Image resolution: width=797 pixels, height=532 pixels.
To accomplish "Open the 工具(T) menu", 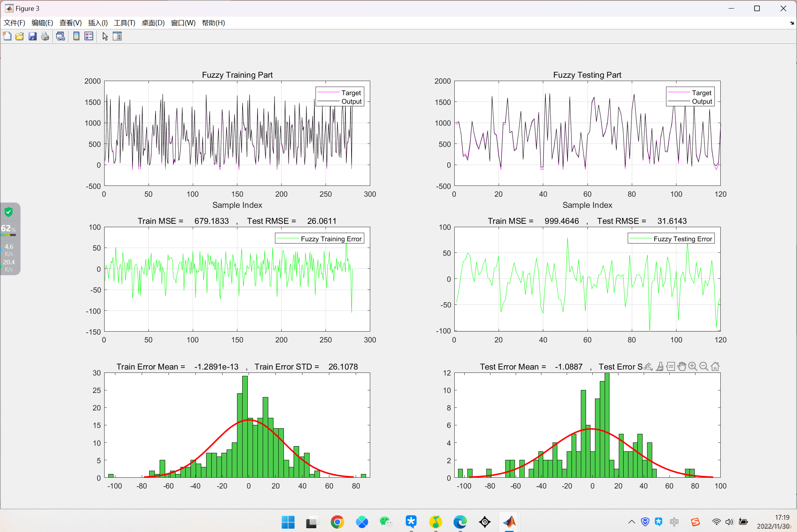I will pos(124,23).
